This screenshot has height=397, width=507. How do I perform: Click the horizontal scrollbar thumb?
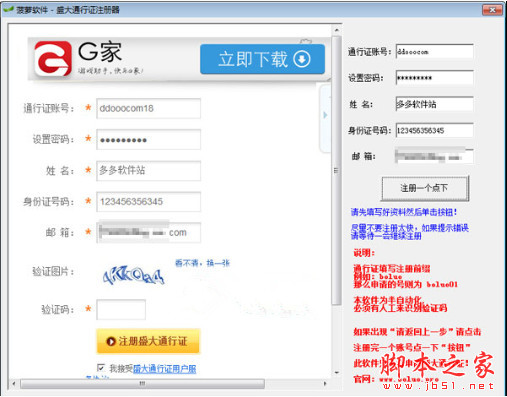(142, 384)
